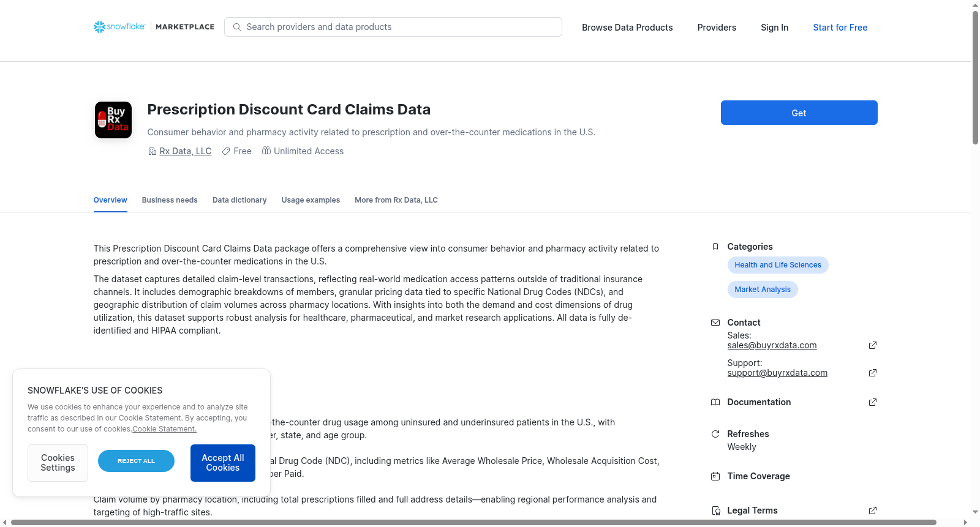Click the price tag icon beside Free
Screen dimensions: 980x527
coord(226,151)
